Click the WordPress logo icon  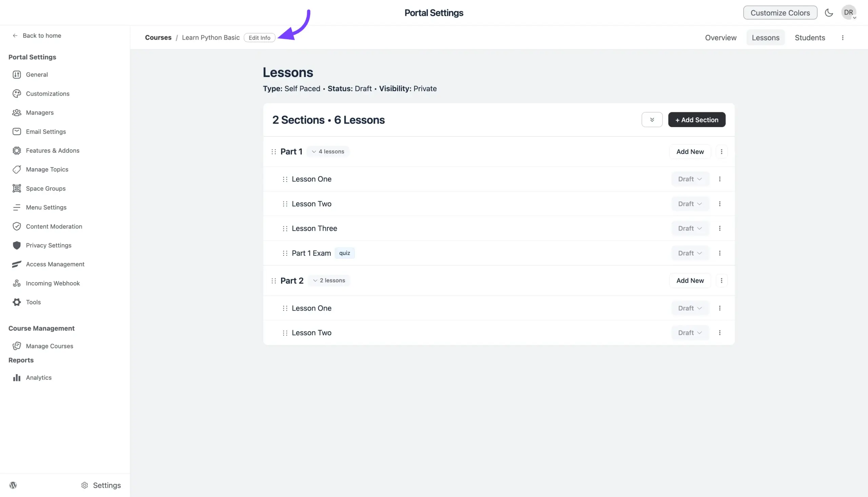tap(13, 485)
